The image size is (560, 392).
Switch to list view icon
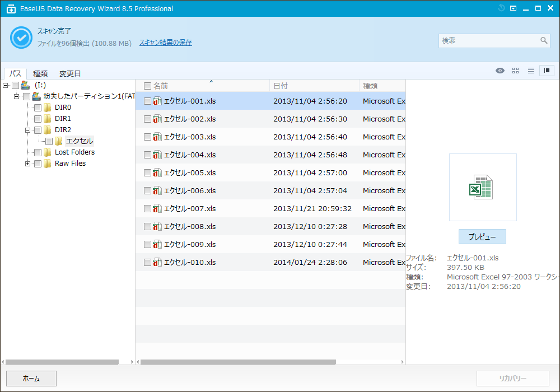(531, 71)
